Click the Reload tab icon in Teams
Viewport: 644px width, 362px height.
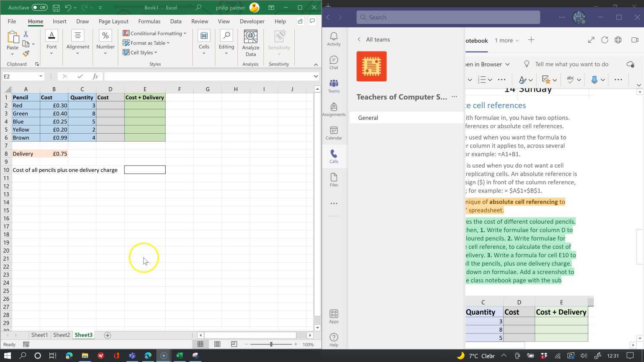tap(605, 40)
